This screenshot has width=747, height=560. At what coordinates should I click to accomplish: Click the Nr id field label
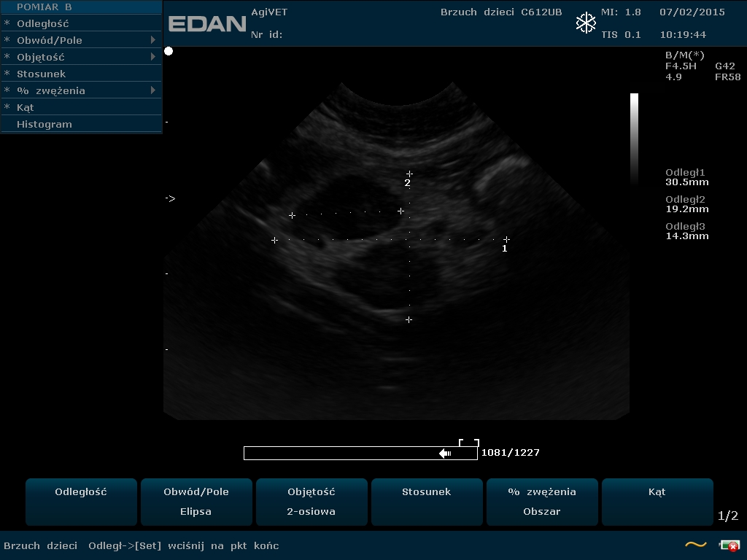pos(267,35)
